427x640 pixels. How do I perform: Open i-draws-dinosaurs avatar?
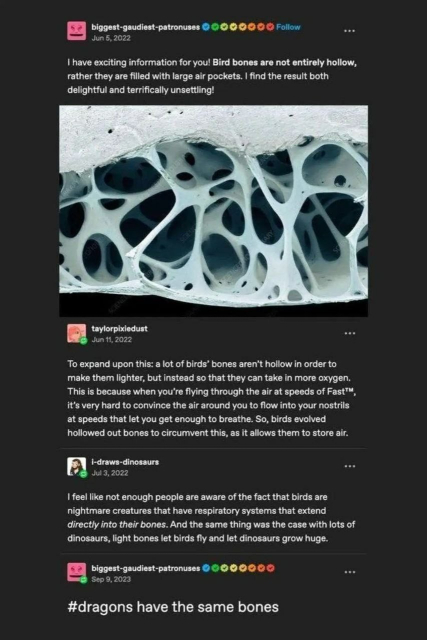click(x=77, y=467)
